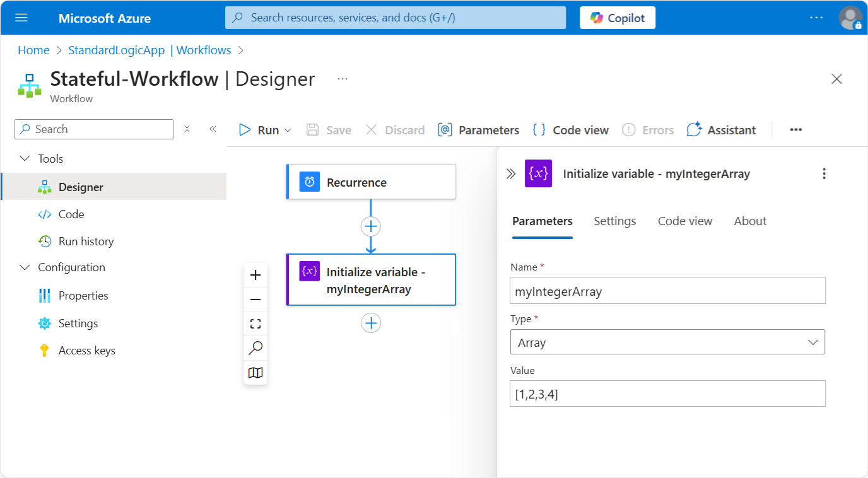Switch to the About tab
The width and height of the screenshot is (868, 478).
(x=750, y=221)
